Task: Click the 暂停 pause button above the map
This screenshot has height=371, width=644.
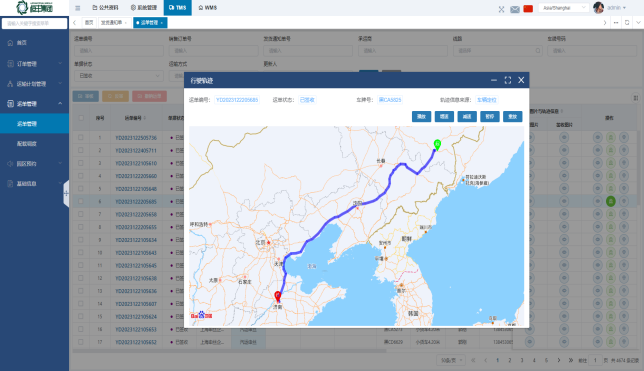Action: [490, 116]
